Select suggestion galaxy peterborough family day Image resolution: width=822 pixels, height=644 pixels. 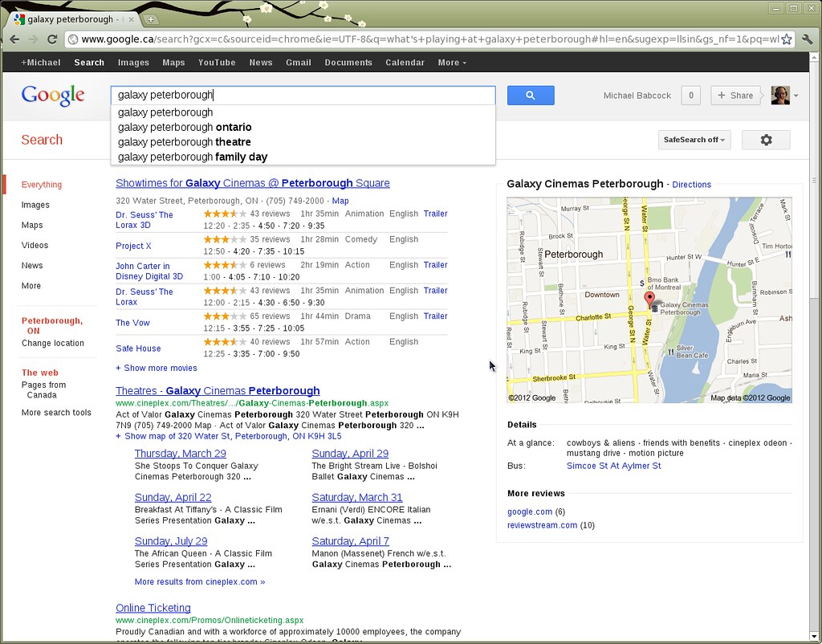point(303,157)
